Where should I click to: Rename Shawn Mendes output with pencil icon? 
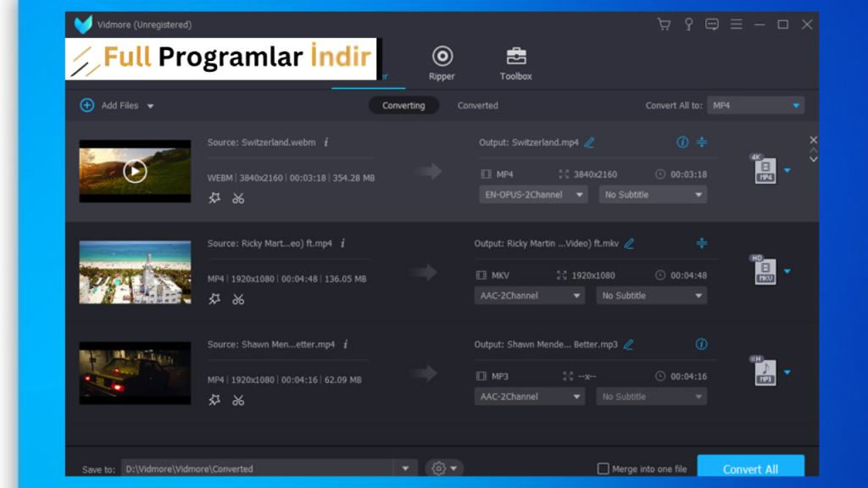tap(628, 344)
